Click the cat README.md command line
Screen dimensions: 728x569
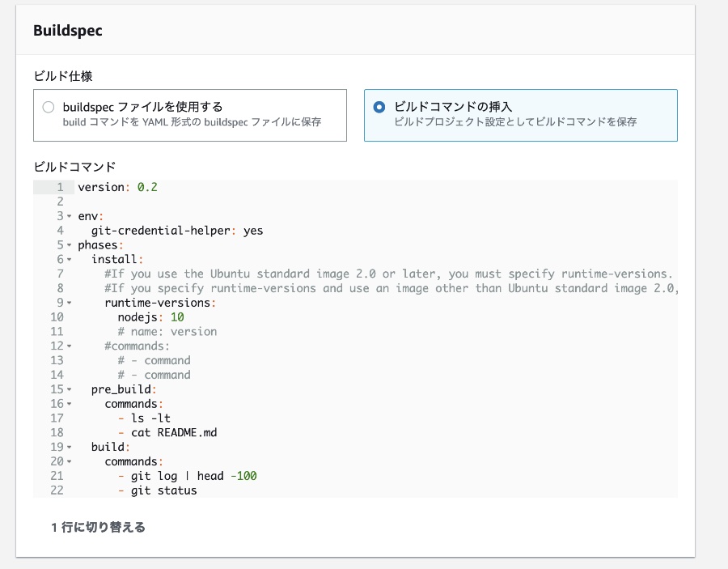pos(174,432)
